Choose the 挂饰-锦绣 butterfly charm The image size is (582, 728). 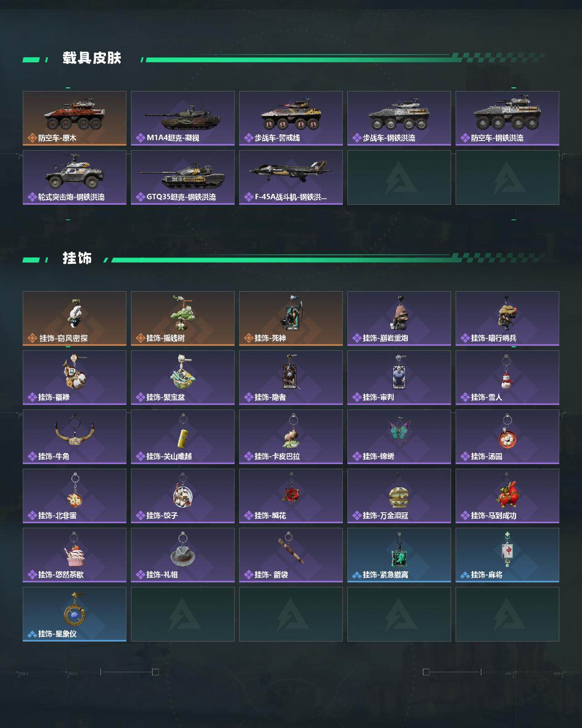point(399,437)
